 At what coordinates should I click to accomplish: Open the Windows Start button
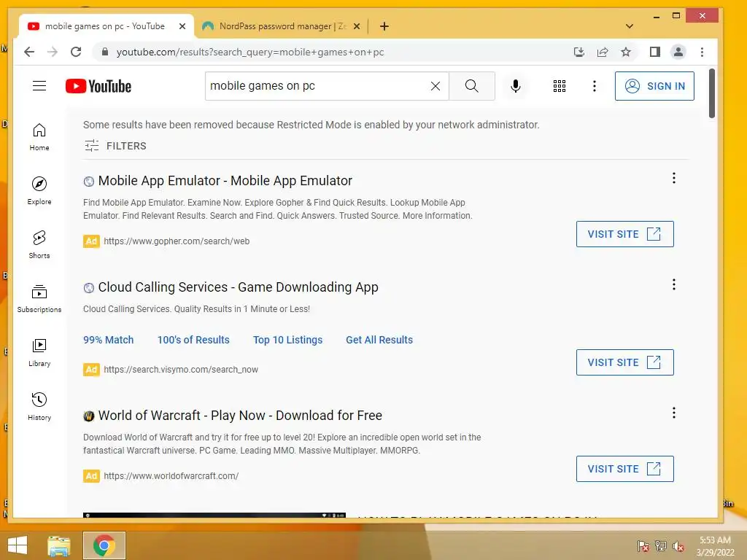click(x=18, y=545)
